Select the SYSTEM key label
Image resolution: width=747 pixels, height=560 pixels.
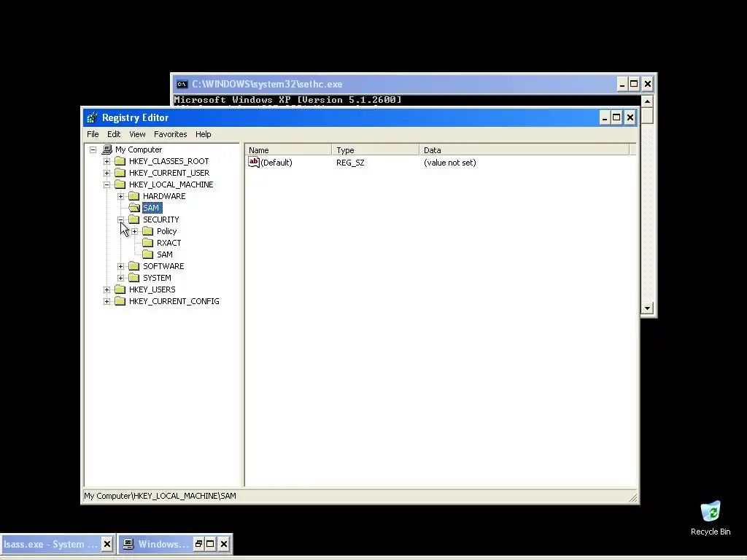[x=158, y=278]
